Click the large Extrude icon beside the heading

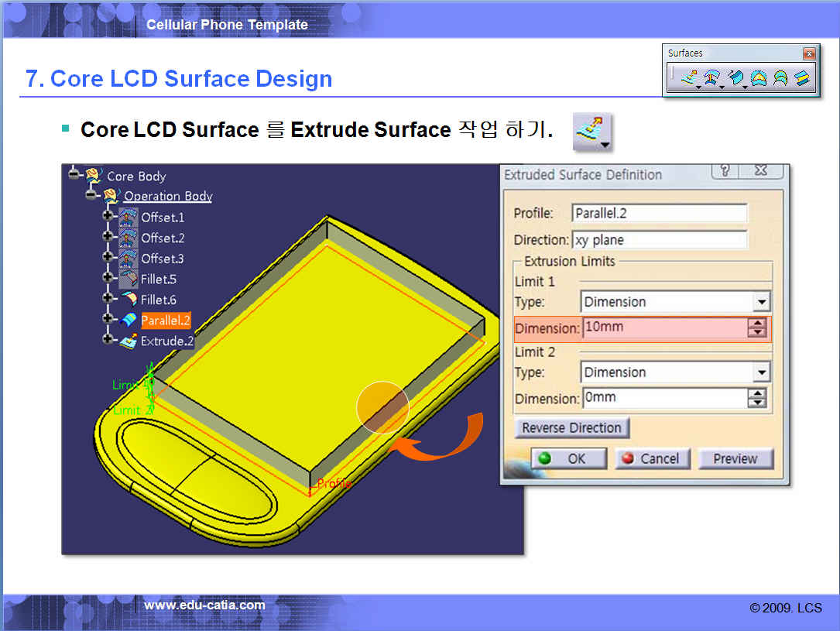pos(591,131)
